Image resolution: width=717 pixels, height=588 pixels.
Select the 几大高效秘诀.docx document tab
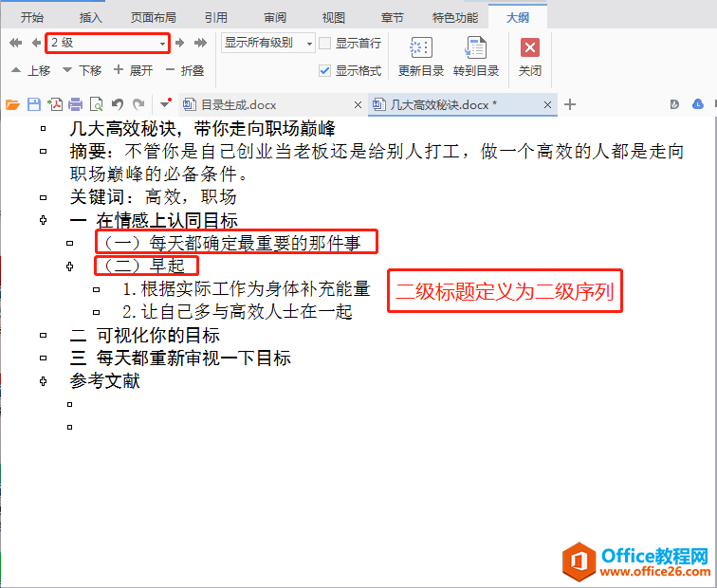pos(462,104)
